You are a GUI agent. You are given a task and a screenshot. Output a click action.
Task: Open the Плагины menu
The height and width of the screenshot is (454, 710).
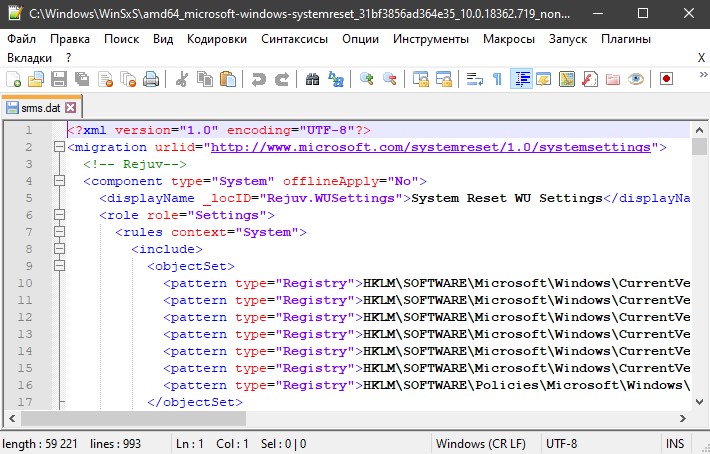[626, 39]
